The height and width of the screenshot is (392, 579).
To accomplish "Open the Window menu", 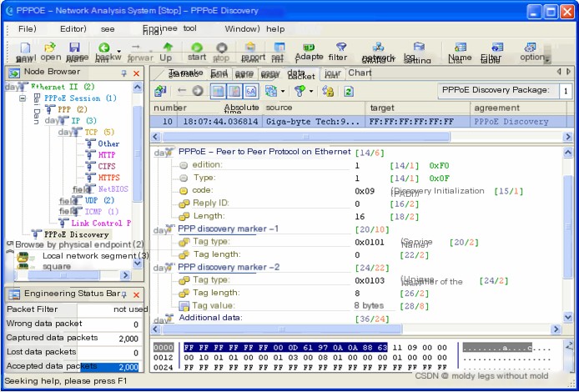I will (x=241, y=28).
